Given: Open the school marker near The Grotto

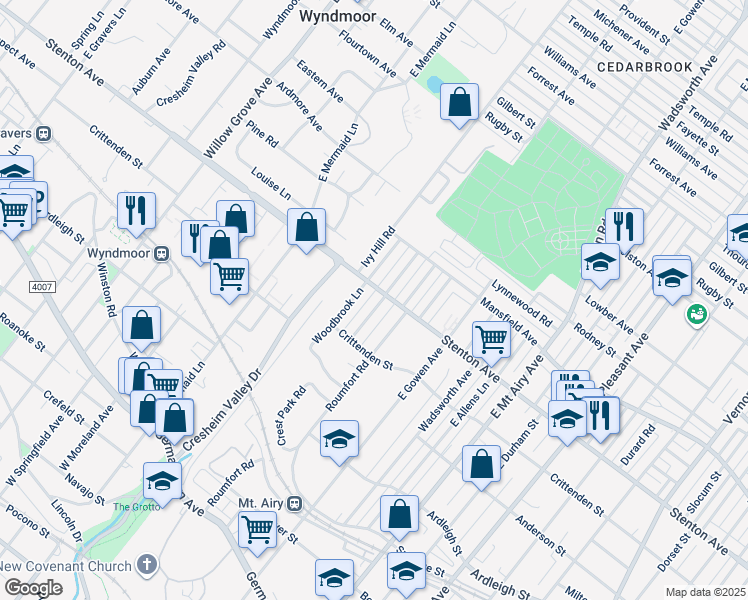Looking at the screenshot, I should [162, 484].
